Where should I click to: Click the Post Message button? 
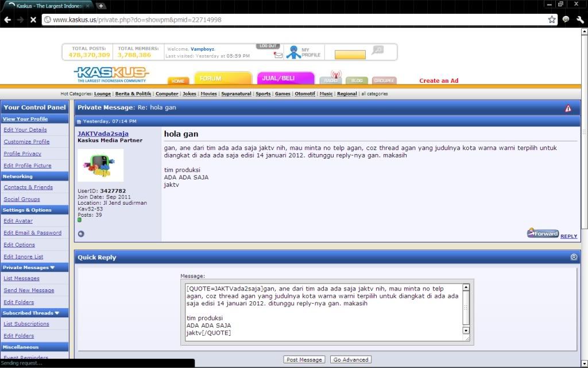(x=304, y=360)
